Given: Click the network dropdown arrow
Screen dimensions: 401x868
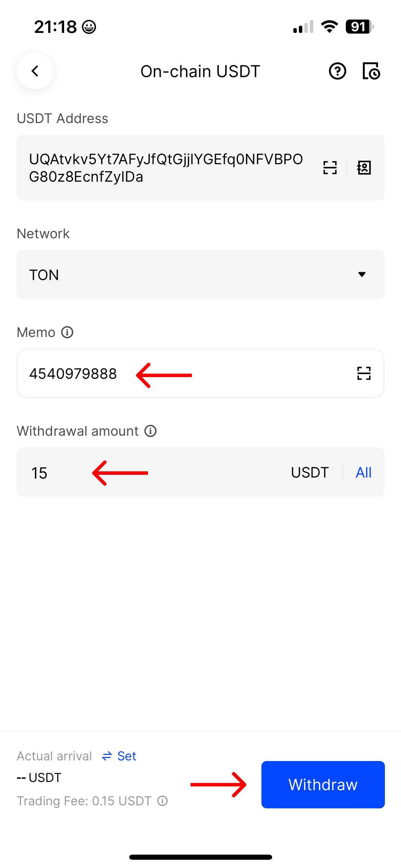Looking at the screenshot, I should click(x=362, y=274).
